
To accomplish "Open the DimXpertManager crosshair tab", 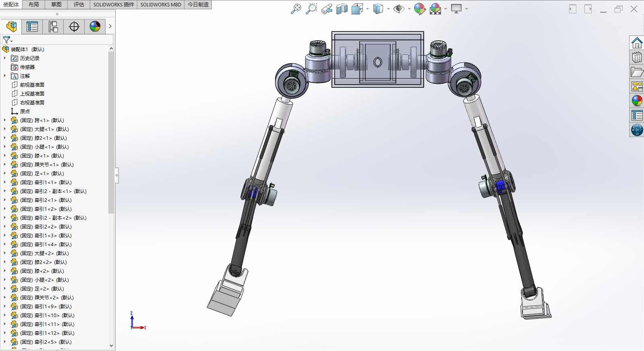I will (x=74, y=27).
